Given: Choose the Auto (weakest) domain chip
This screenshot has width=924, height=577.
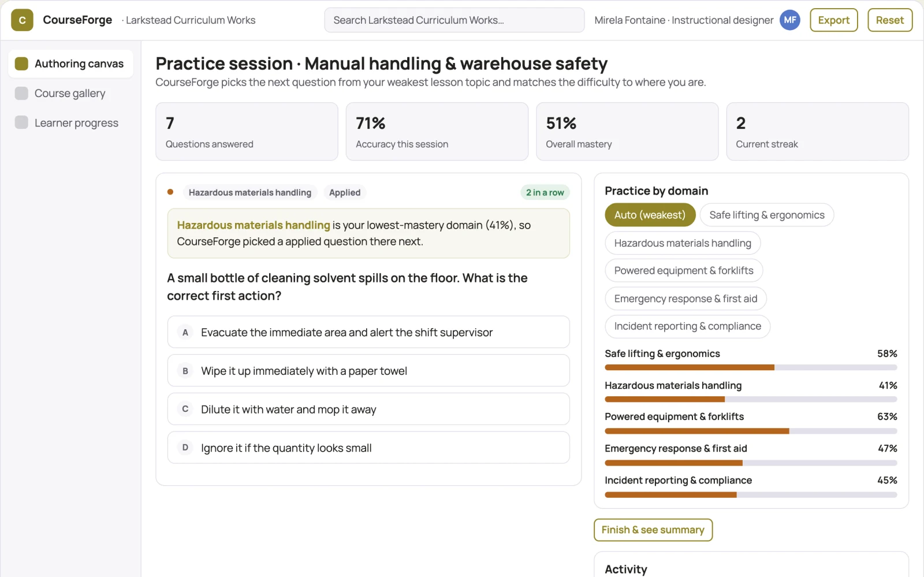Looking at the screenshot, I should (650, 215).
